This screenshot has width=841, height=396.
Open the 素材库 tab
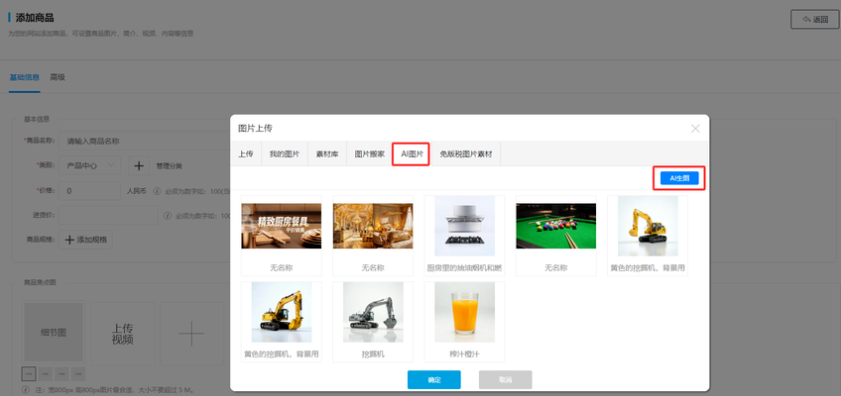click(x=327, y=154)
